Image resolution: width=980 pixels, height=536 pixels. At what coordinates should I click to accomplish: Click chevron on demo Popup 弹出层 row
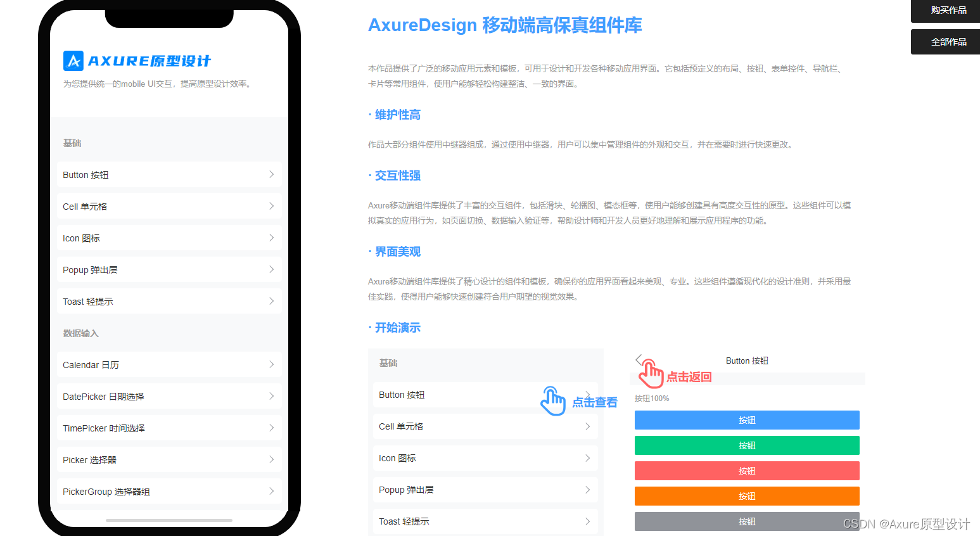click(x=587, y=490)
